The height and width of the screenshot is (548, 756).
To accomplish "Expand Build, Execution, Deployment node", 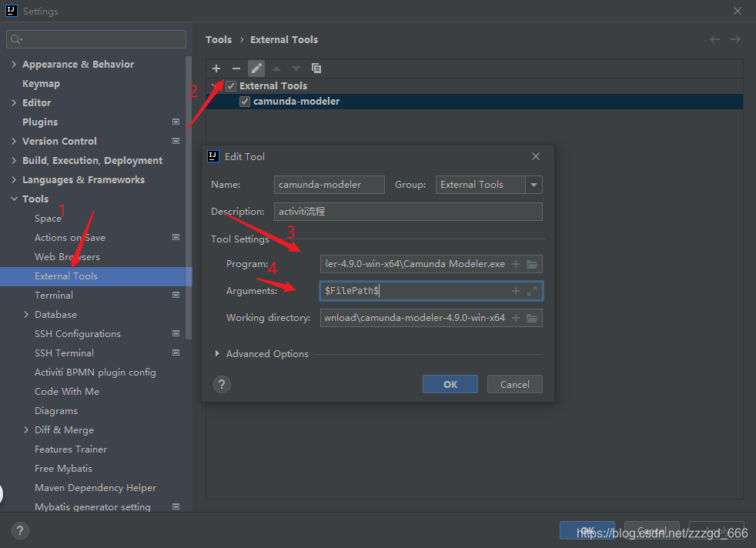I will coord(14,161).
